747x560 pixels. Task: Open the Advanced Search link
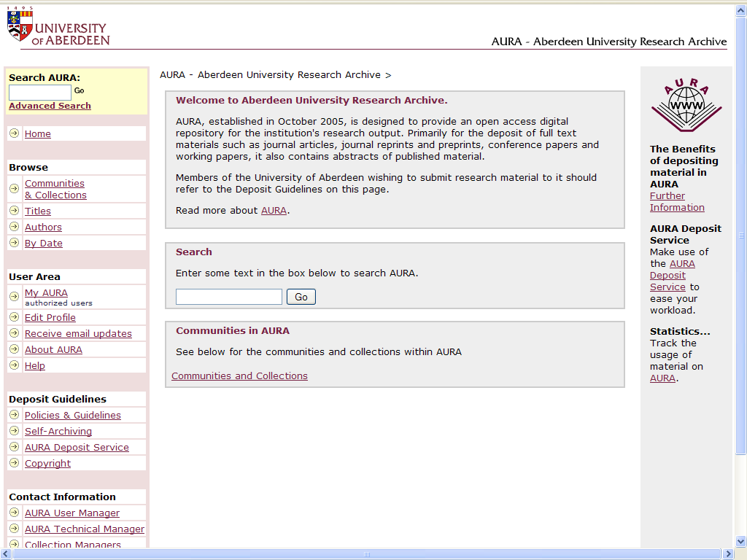pyautogui.click(x=50, y=106)
